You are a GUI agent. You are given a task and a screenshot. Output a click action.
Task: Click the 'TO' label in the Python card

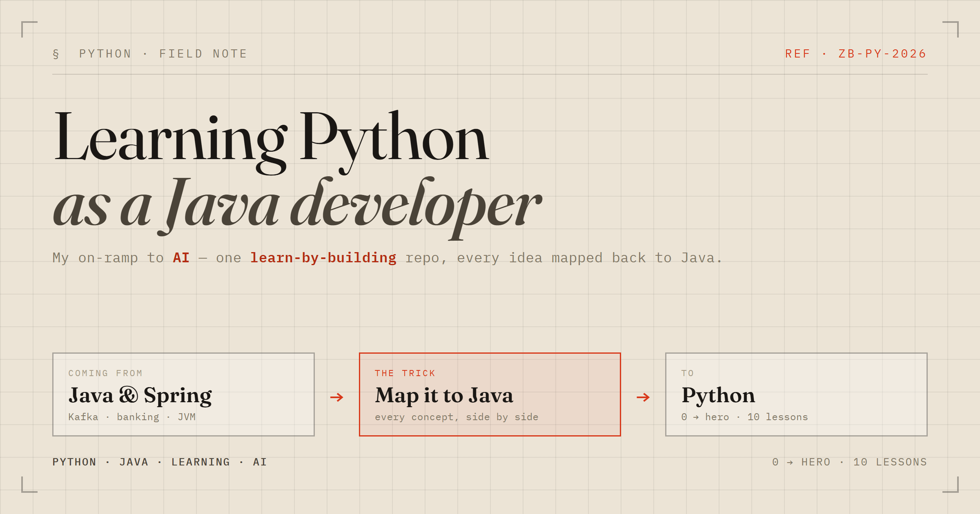688,373
